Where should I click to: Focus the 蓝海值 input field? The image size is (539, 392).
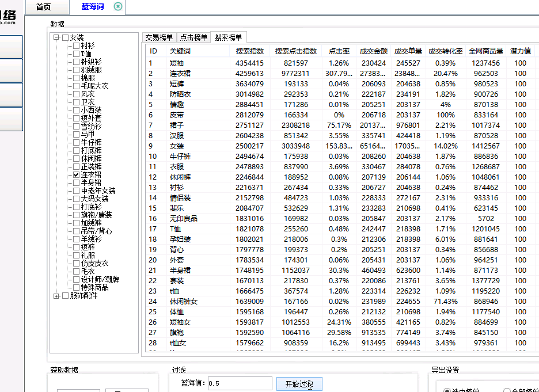[x=240, y=383]
